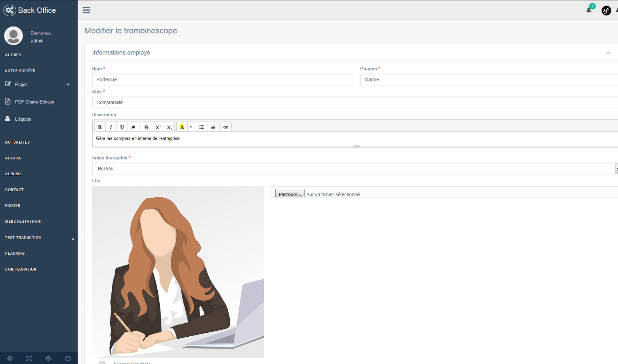Click the power logout icon in sidebar footer
Image resolution: width=618 pixels, height=364 pixels.
tap(68, 358)
